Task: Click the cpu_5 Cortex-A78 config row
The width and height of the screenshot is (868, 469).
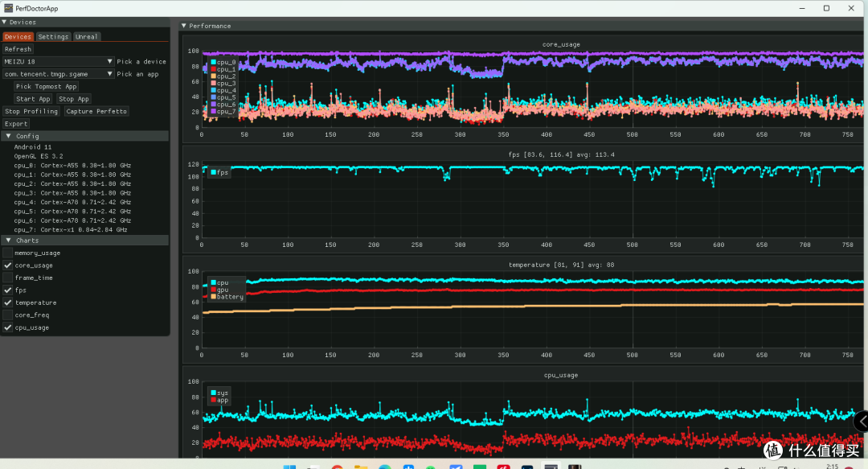Action: coord(72,212)
